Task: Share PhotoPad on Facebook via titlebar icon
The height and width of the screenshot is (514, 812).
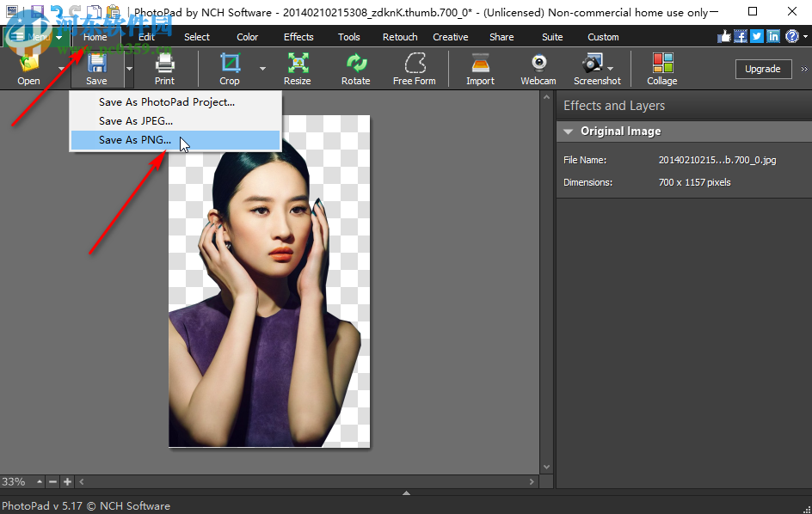Action: tap(741, 36)
